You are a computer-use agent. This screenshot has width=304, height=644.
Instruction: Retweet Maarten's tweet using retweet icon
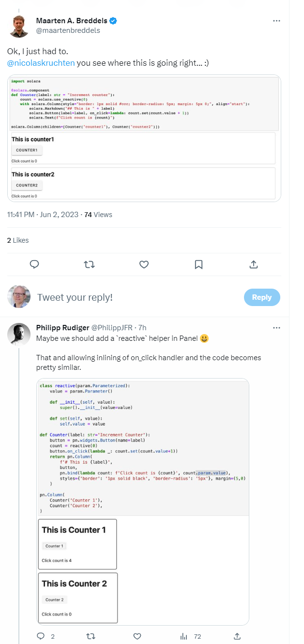[x=89, y=265]
